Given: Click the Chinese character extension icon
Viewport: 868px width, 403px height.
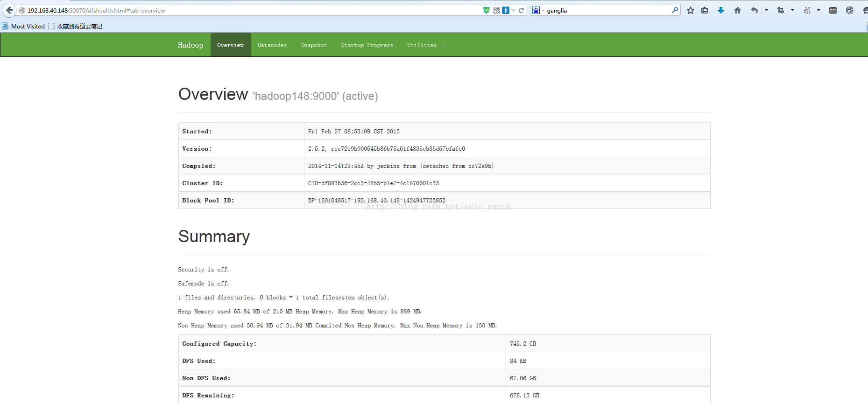Looking at the screenshot, I should 807,10.
